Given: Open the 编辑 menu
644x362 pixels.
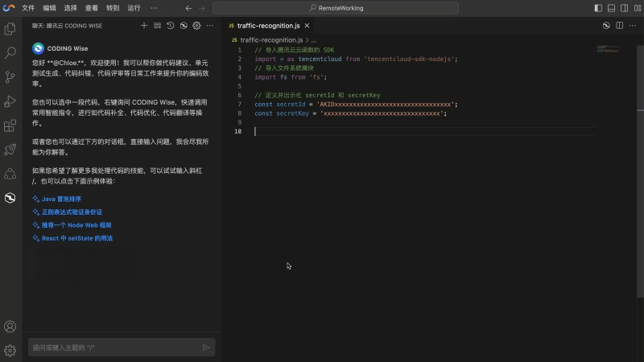Looking at the screenshot, I should coord(49,8).
